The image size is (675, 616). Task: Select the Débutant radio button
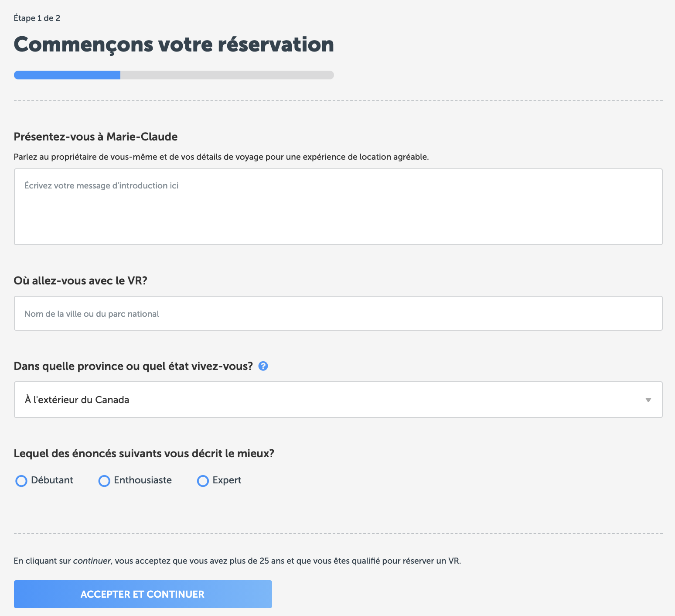tap(21, 481)
